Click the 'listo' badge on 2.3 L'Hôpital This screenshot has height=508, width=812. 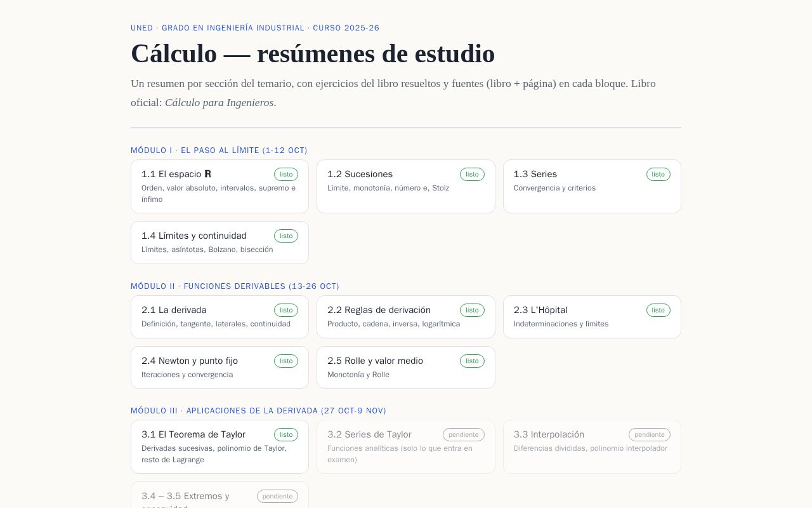click(x=658, y=310)
